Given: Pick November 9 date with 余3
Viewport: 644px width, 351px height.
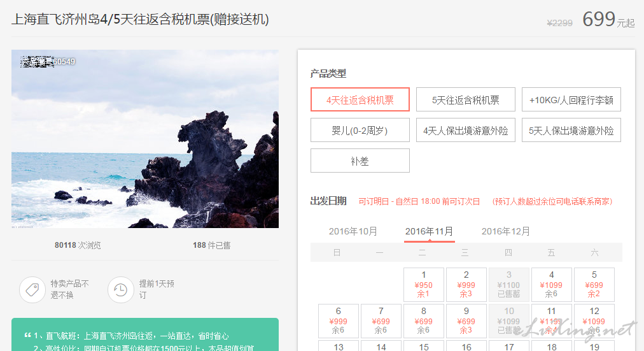Looking at the screenshot, I should 466,320.
